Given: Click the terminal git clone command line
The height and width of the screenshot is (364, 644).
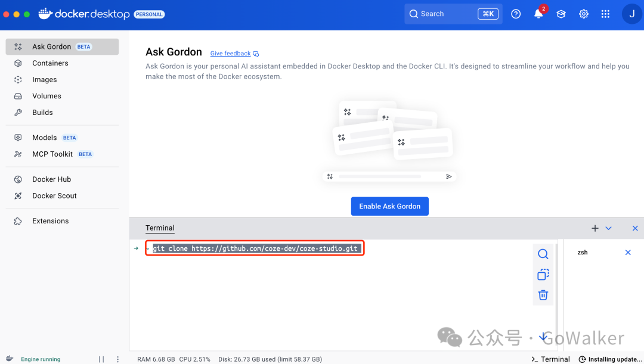Looking at the screenshot, I should [255, 248].
